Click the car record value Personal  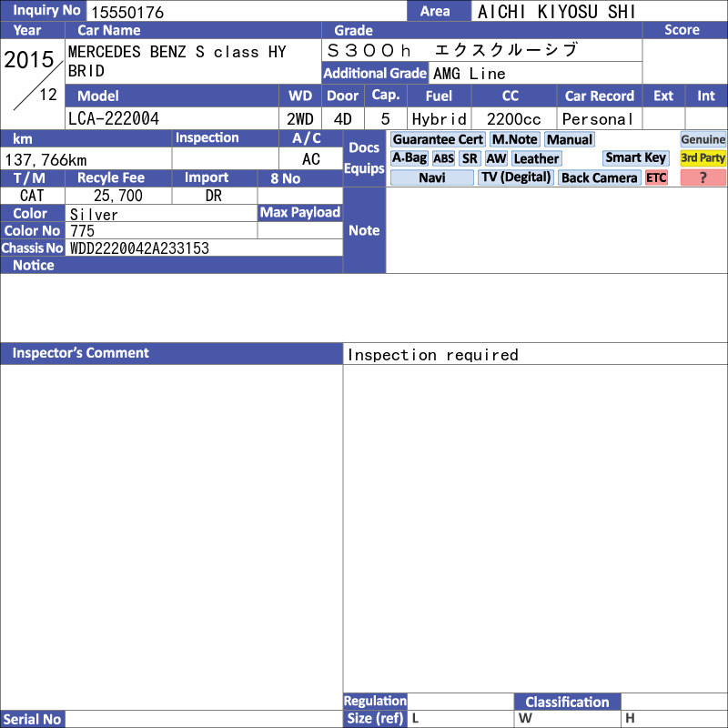click(598, 119)
